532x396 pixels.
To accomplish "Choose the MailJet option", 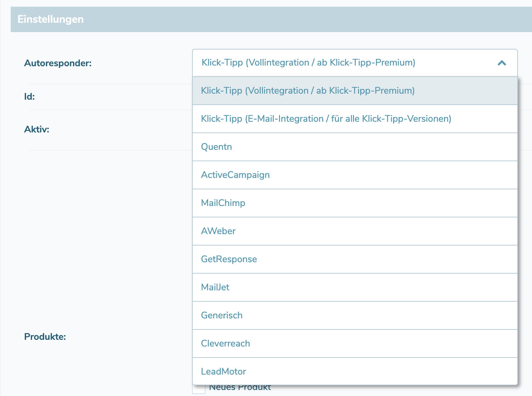I will 215,287.
